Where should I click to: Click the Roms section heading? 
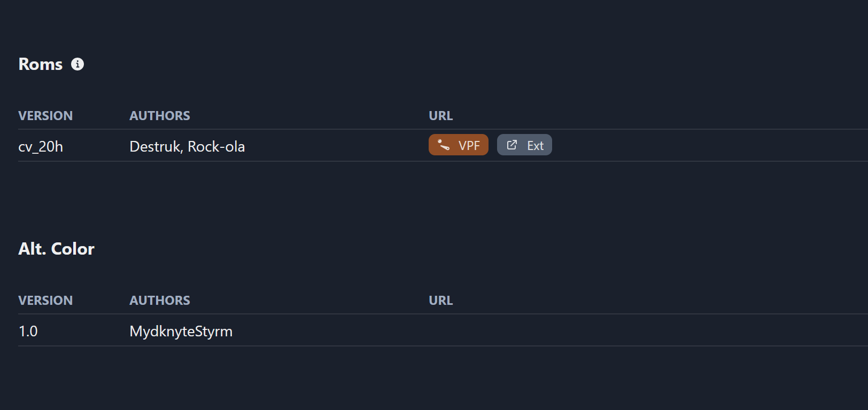coord(40,64)
